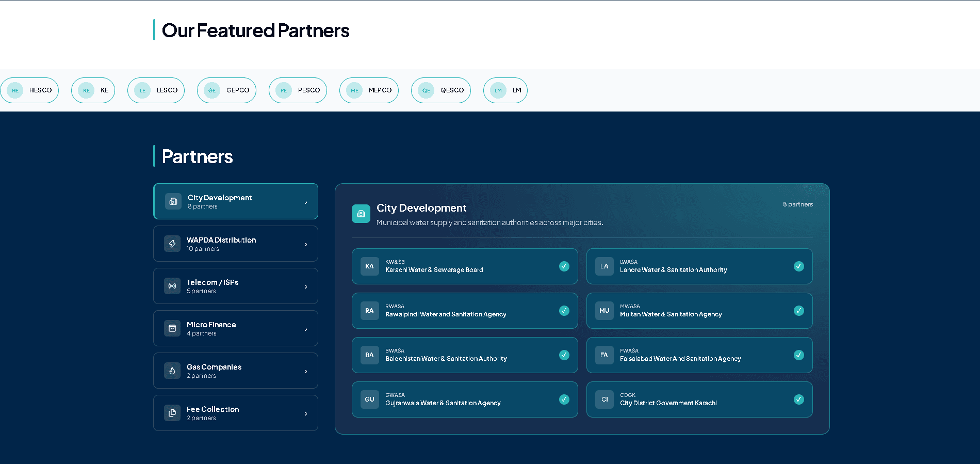Toggle checkmark on Lahore Water & Sanitation Authority
Screen dimensions: 980x464
click(x=799, y=266)
